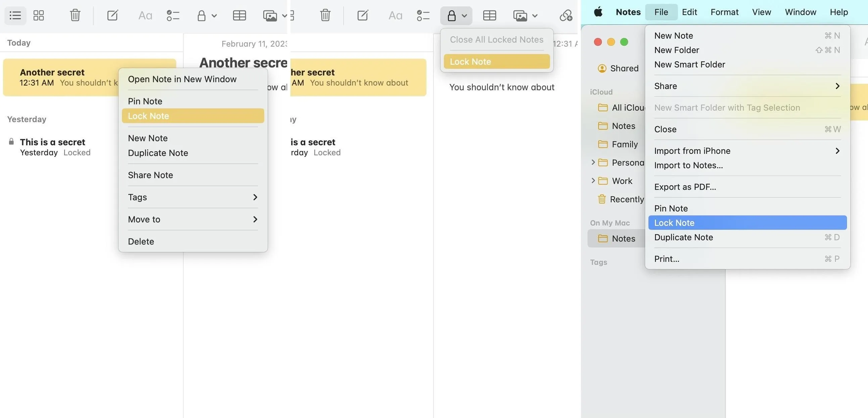
Task: Open the Format menu
Action: pos(725,12)
